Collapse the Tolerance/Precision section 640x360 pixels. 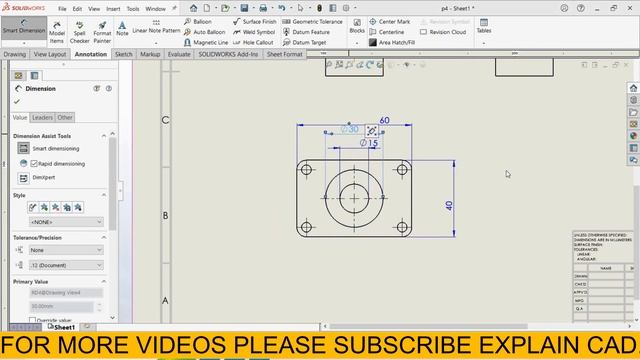click(104, 238)
